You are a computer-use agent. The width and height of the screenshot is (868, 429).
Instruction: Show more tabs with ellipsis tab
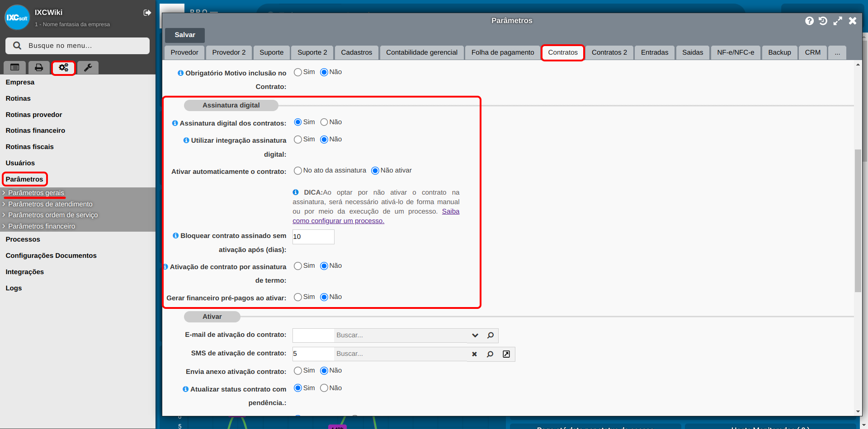[x=837, y=52]
